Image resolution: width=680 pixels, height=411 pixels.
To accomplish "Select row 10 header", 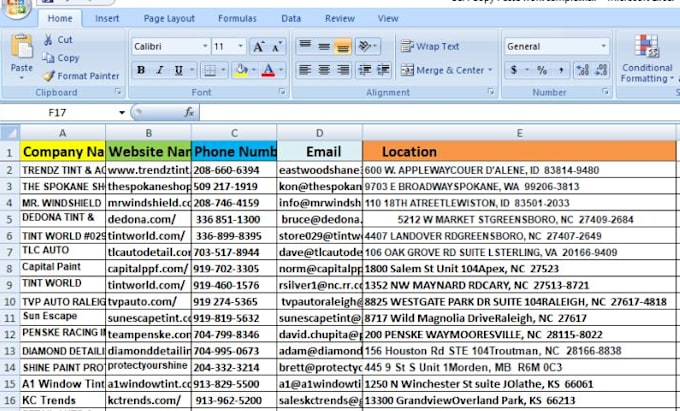I will pyautogui.click(x=10, y=301).
